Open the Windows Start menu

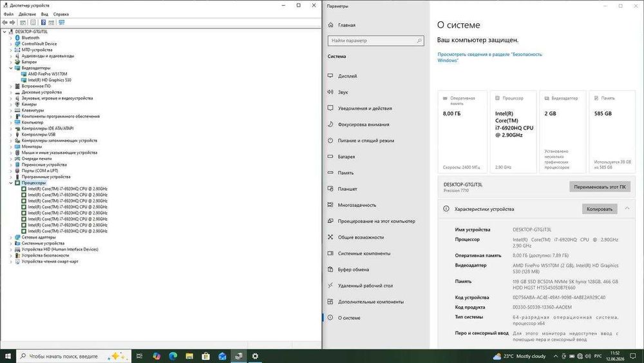coord(8,356)
